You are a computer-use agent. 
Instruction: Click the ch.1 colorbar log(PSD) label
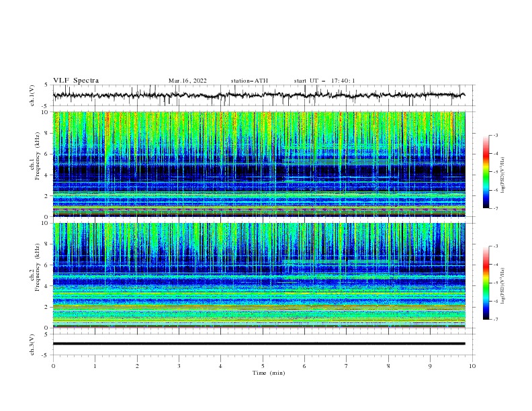tap(503, 175)
